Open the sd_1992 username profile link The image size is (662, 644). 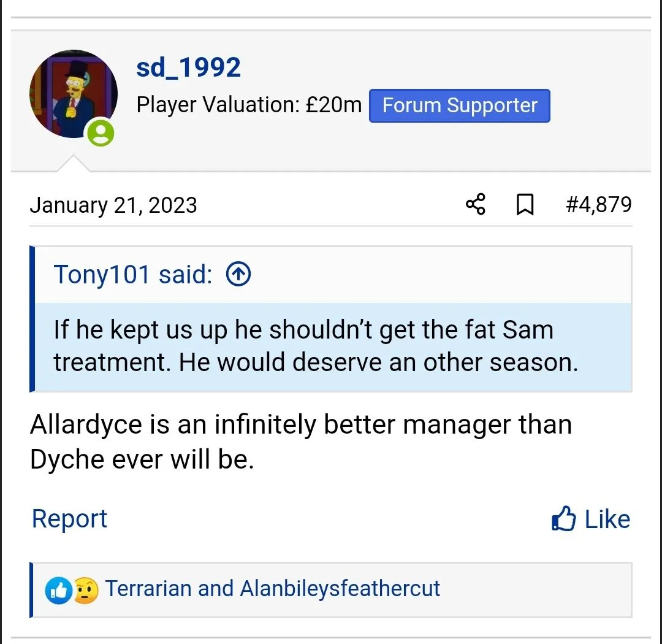(188, 67)
